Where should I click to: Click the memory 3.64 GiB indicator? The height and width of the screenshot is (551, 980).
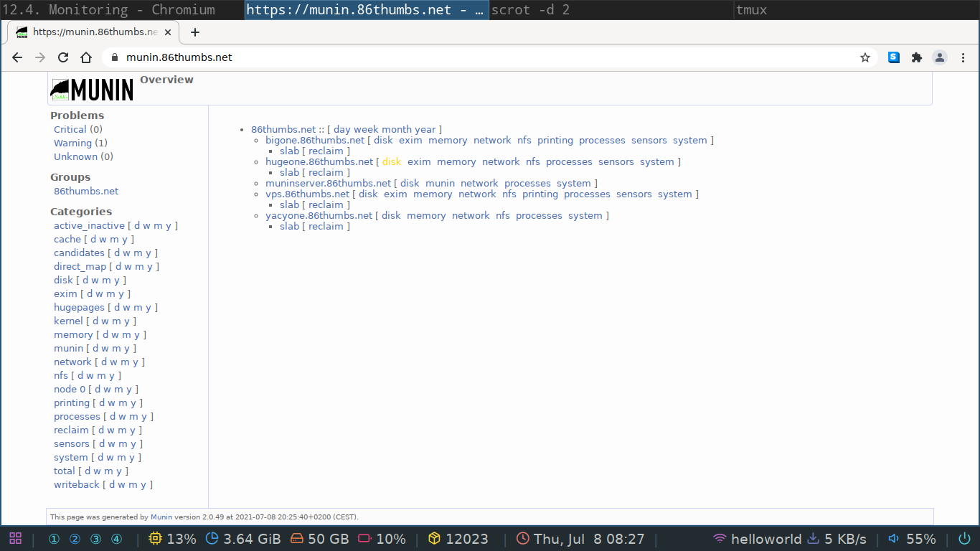243,539
